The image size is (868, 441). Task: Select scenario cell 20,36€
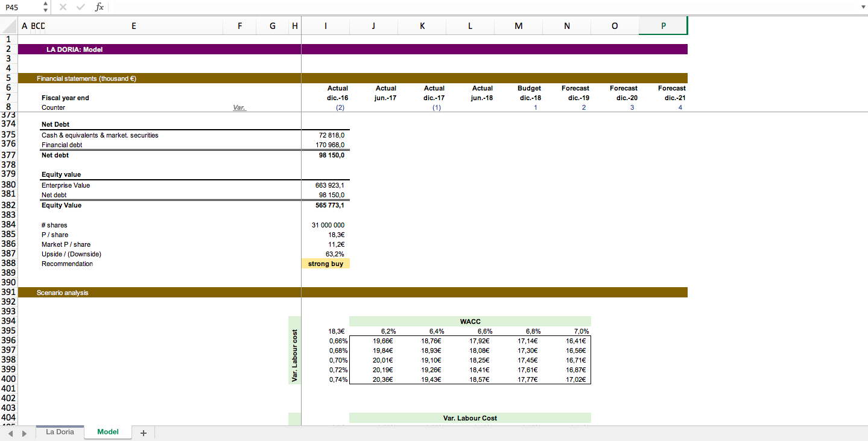(374, 379)
